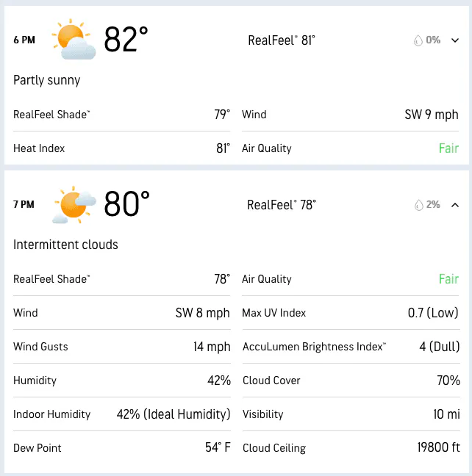This screenshot has height=476, width=472.
Task: Open Fair air quality link at 6 PM
Action: point(448,148)
